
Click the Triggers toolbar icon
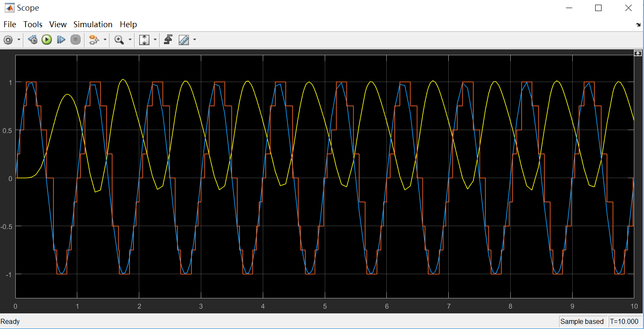(168, 40)
